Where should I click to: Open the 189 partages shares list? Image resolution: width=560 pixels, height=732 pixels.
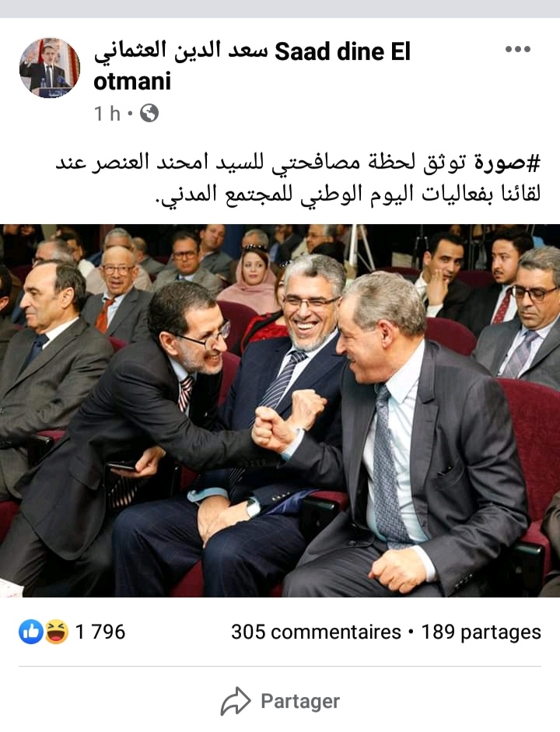pyautogui.click(x=481, y=632)
